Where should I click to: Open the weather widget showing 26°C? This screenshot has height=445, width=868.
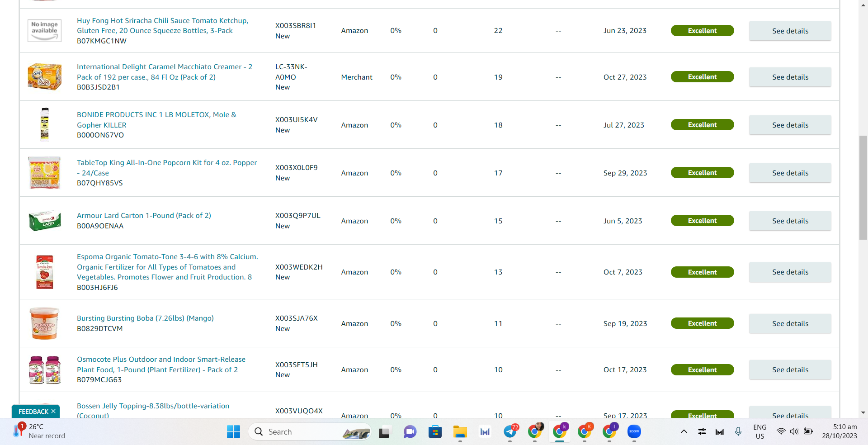click(x=39, y=431)
